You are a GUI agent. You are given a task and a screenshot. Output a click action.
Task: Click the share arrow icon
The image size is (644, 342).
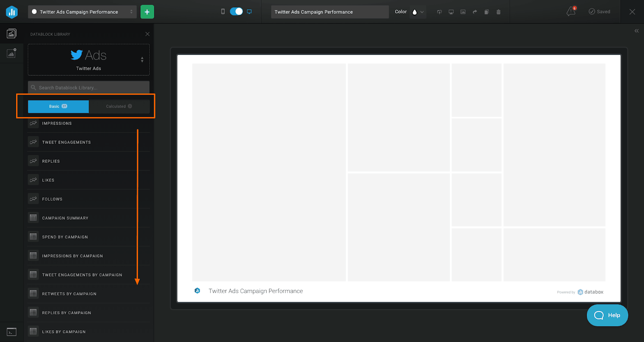[475, 12]
